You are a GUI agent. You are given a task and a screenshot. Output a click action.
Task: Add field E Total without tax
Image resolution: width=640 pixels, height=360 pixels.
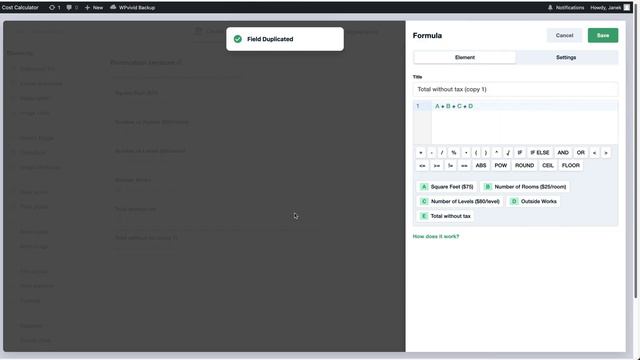[x=445, y=216]
